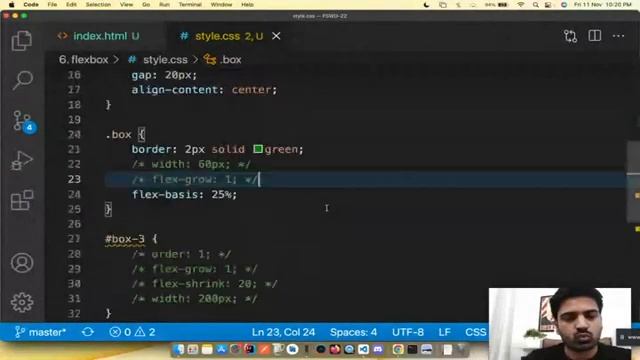Screen dimensions: 640x360
Task: Open the Explorer view in activity bar
Action: click(22, 40)
